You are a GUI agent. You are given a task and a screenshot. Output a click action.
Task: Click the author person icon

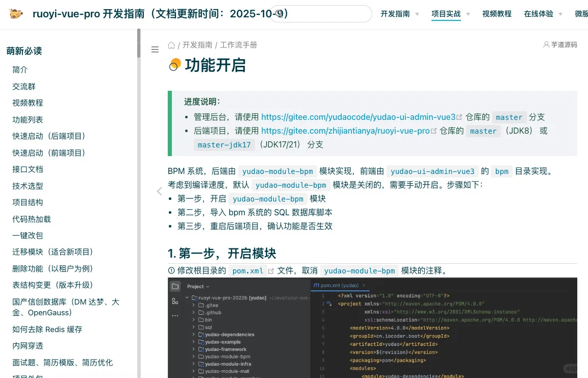[x=546, y=44]
